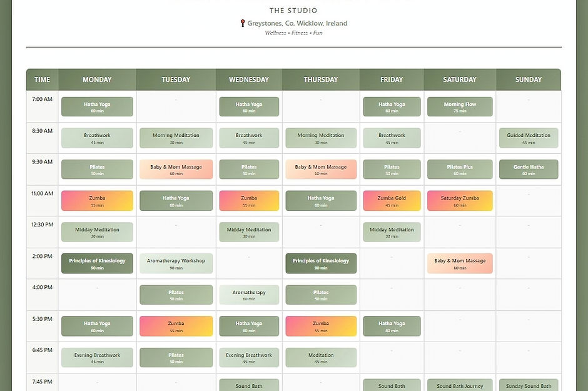Open Saturday Zumba class details

(x=459, y=200)
